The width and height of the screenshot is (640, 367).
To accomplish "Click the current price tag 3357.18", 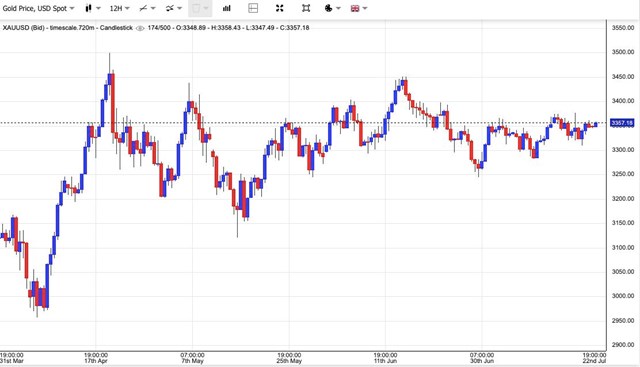I will click(622, 123).
